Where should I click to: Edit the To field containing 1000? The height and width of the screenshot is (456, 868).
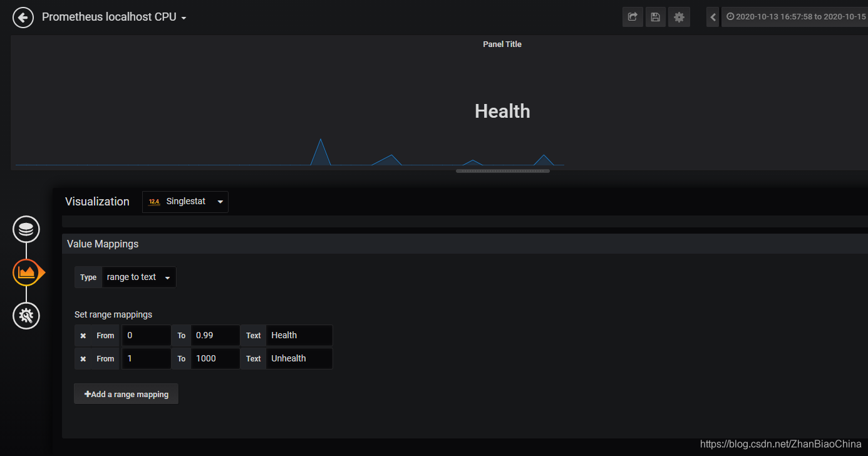click(x=215, y=359)
